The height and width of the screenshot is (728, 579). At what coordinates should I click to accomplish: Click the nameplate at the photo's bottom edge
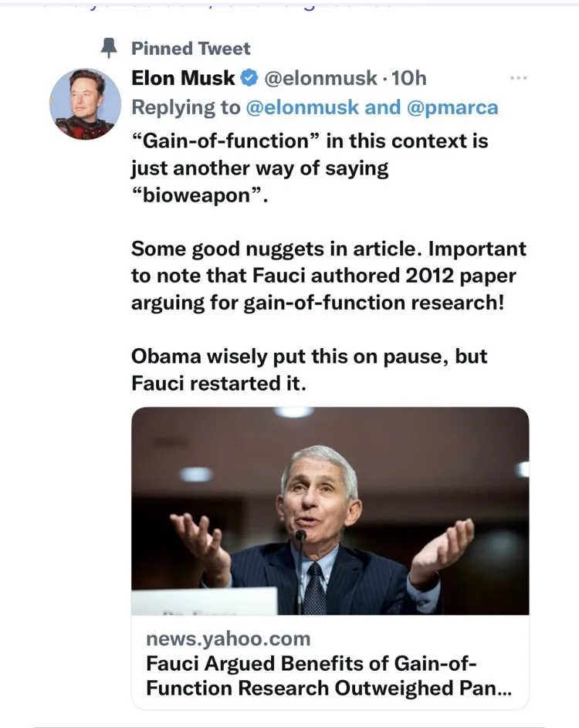click(205, 601)
